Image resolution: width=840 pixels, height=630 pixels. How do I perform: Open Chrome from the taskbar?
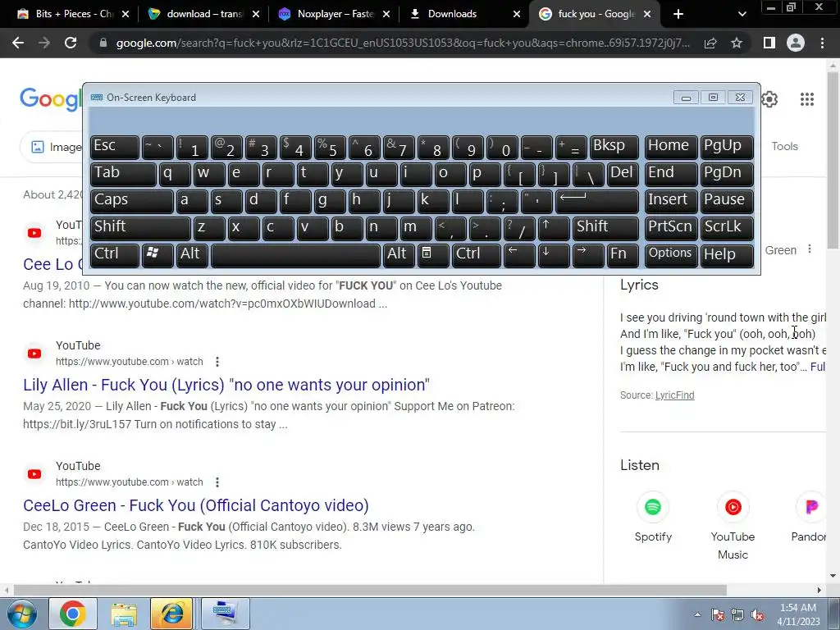click(x=72, y=614)
